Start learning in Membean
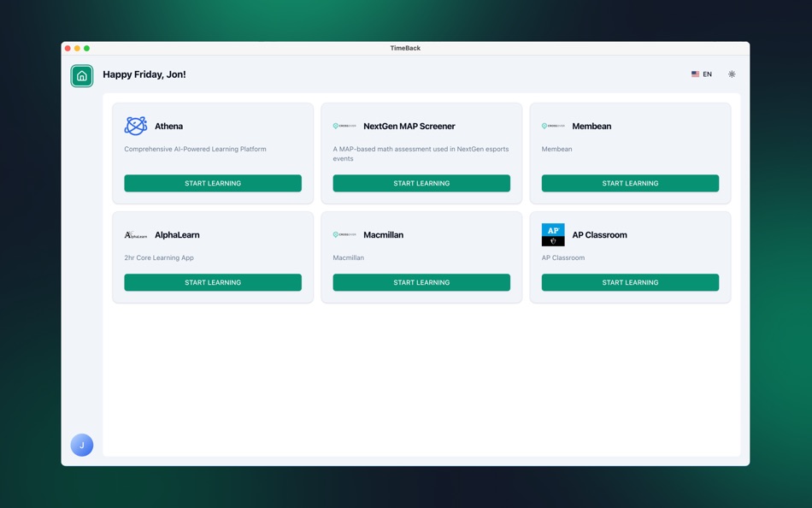This screenshot has width=812, height=508. click(x=630, y=183)
